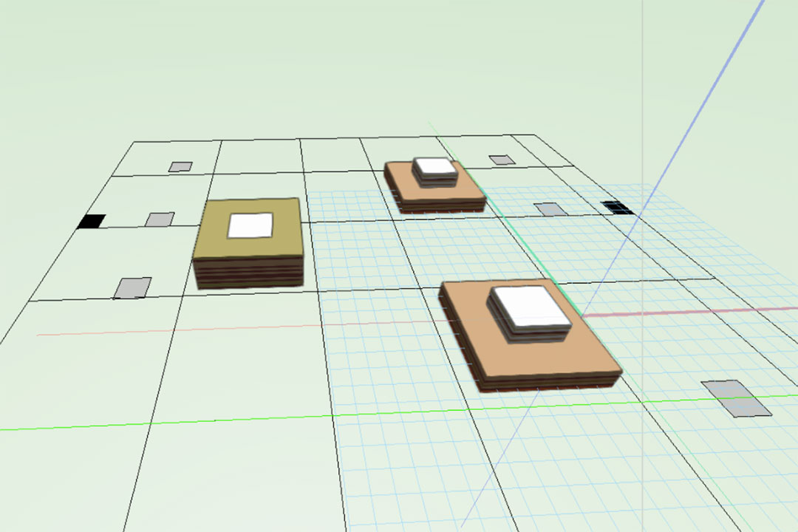Select the black square left of the olive box
This screenshot has width=798, height=532.
(x=92, y=221)
